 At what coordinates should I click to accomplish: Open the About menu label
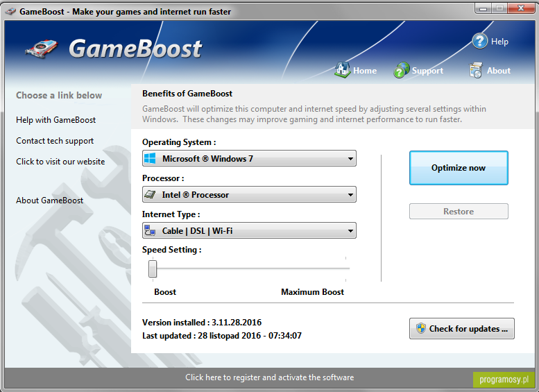tap(499, 71)
